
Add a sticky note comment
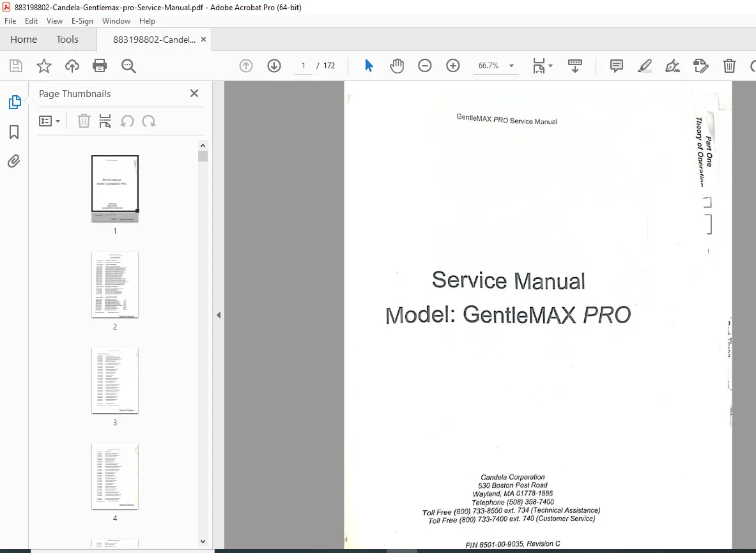click(616, 66)
